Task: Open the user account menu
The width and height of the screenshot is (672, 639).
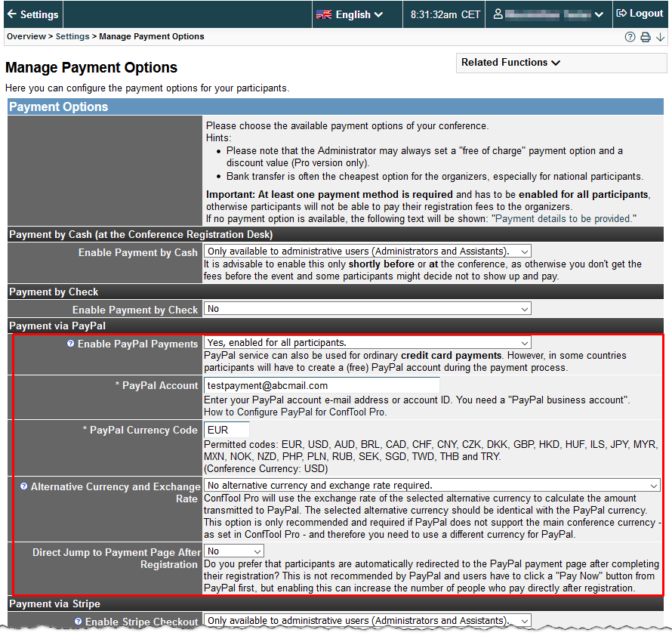Action: click(x=548, y=14)
